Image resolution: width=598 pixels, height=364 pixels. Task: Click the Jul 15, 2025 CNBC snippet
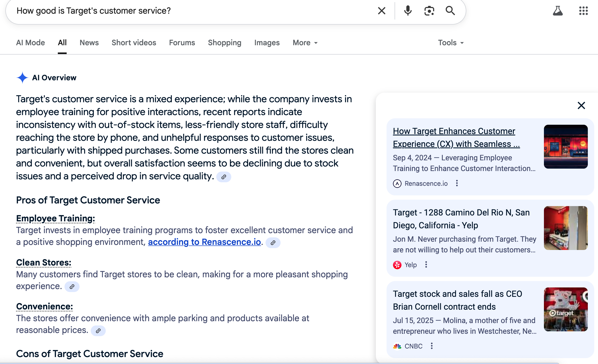click(465, 326)
